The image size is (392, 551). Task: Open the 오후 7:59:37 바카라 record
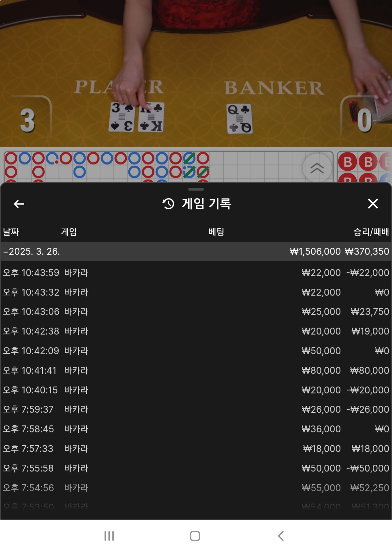pyautogui.click(x=196, y=409)
